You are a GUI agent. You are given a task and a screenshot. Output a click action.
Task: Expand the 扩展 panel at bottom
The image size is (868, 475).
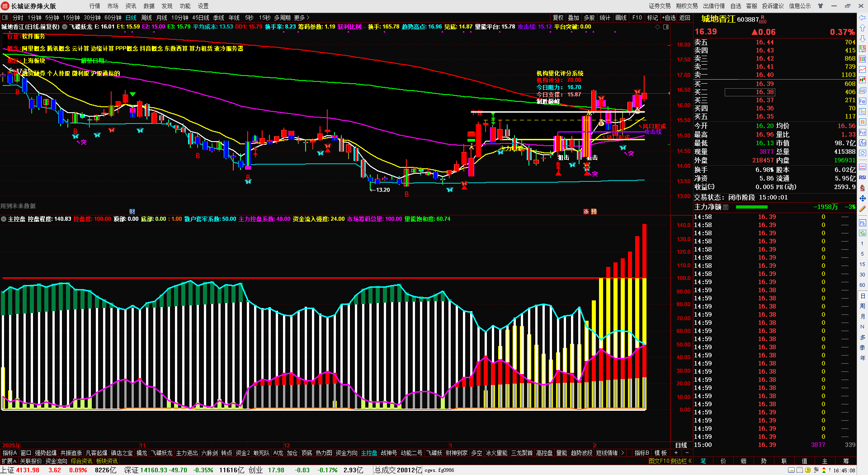[x=9, y=461]
